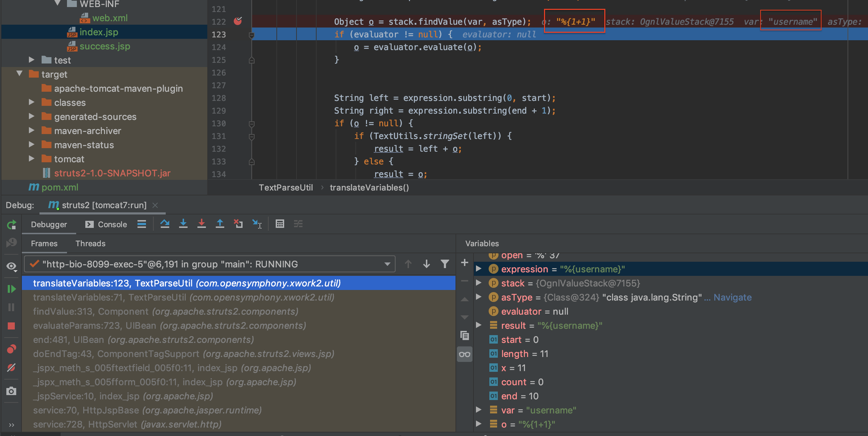Click the Step Over icon

click(x=165, y=224)
